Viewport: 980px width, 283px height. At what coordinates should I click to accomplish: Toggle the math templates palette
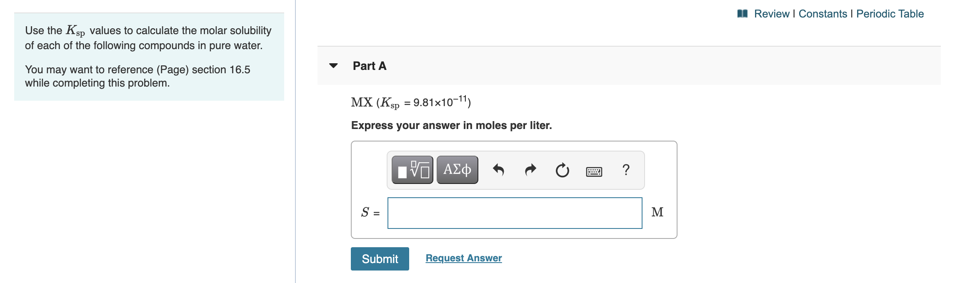tap(412, 169)
